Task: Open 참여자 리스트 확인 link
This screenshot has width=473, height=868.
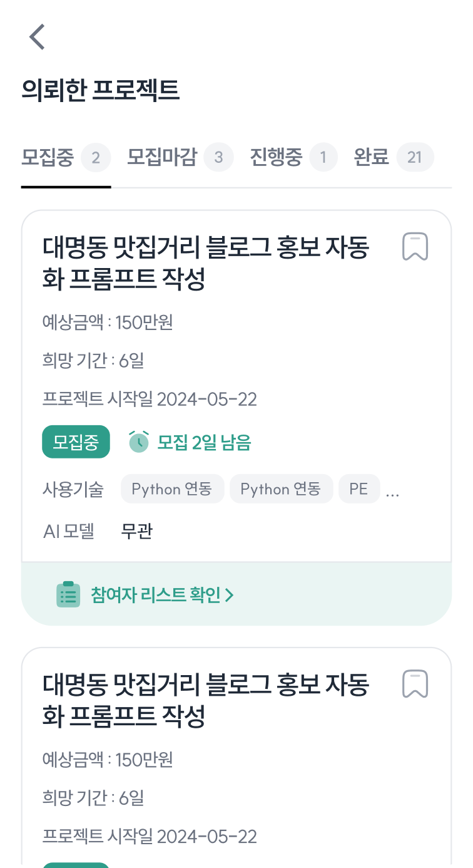Action: tap(156, 595)
